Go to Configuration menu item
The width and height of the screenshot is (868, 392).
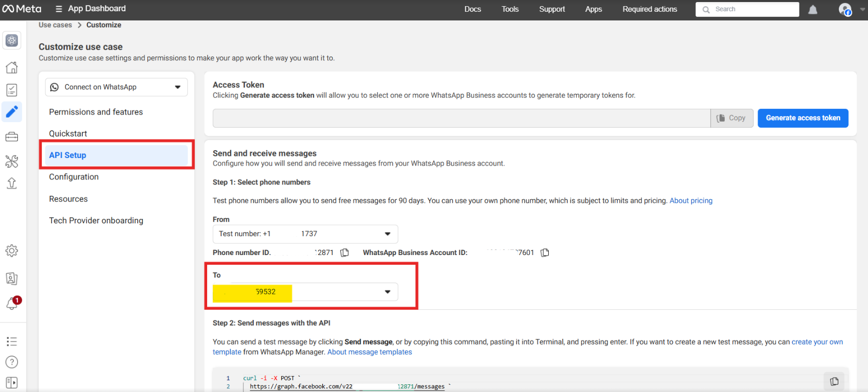74,177
